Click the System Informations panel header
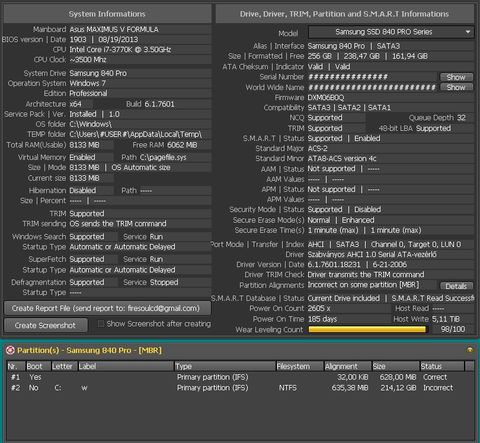Viewport: 480px width, 443px height. click(x=107, y=14)
